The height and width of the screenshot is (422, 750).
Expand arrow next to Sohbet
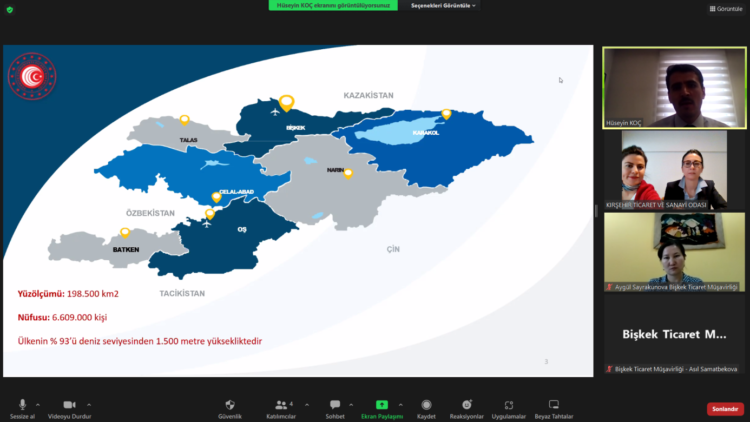(351, 405)
